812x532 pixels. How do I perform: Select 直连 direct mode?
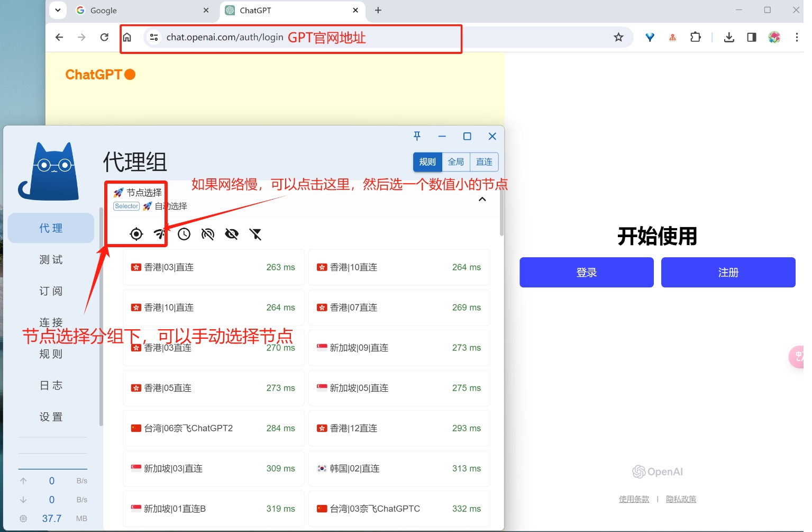484,162
